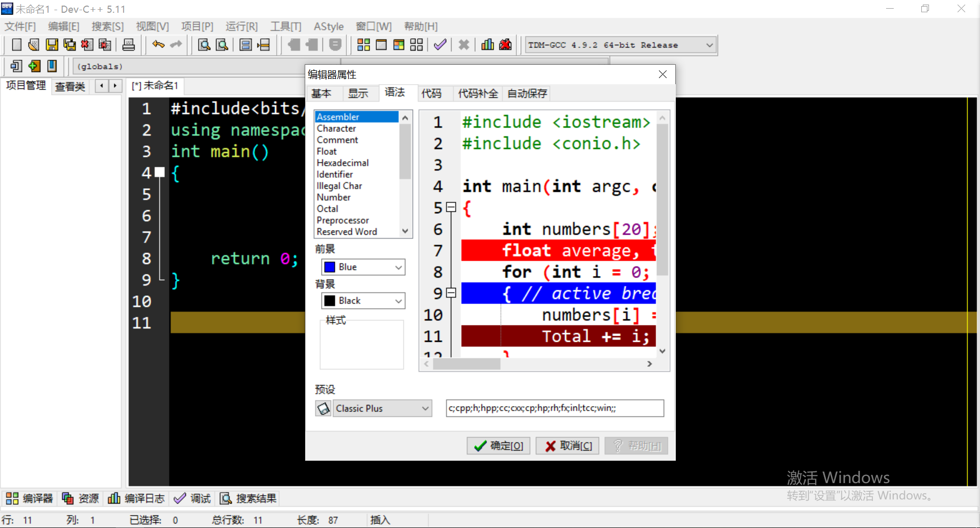Open the 搜索[S] menu

click(x=108, y=27)
